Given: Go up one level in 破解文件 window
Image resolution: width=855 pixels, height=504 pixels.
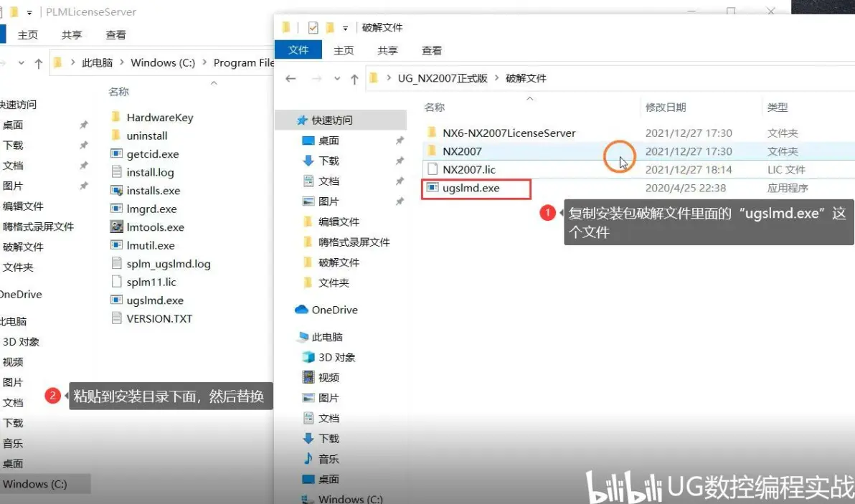Looking at the screenshot, I should pos(354,79).
